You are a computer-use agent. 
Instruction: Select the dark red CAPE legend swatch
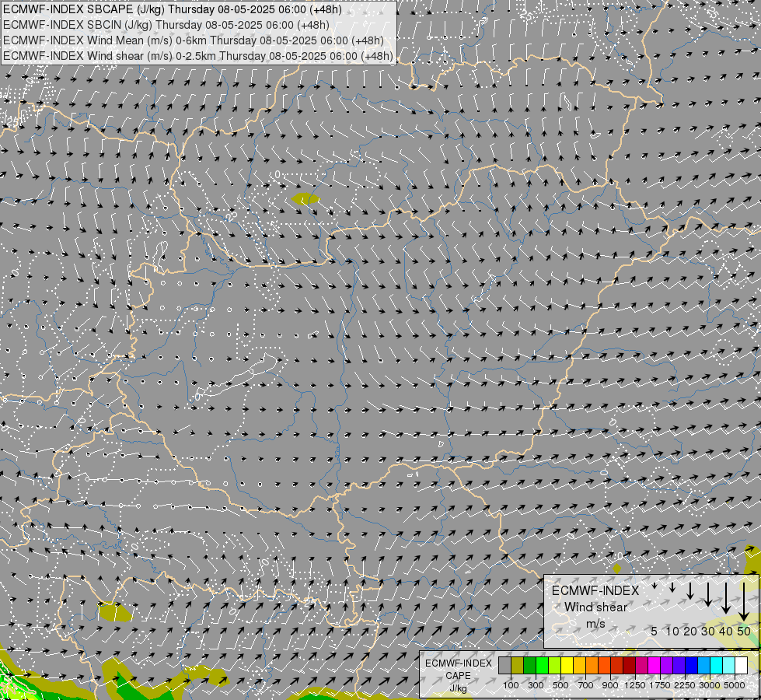(629, 666)
